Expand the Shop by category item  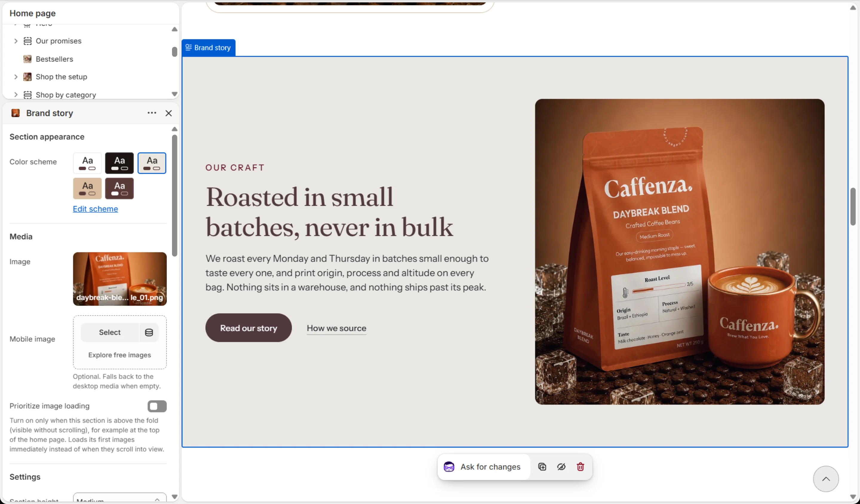click(15, 95)
